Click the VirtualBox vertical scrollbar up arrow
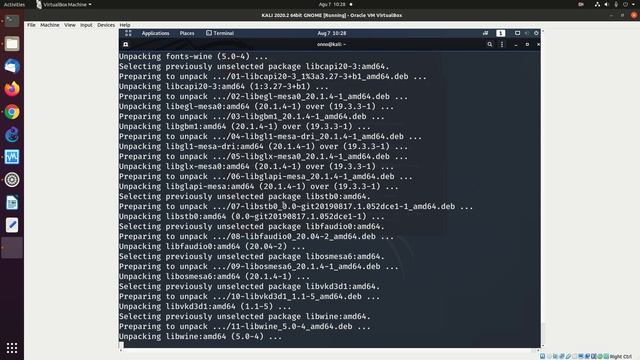The width and height of the screenshot is (640, 360). pos(542,31)
